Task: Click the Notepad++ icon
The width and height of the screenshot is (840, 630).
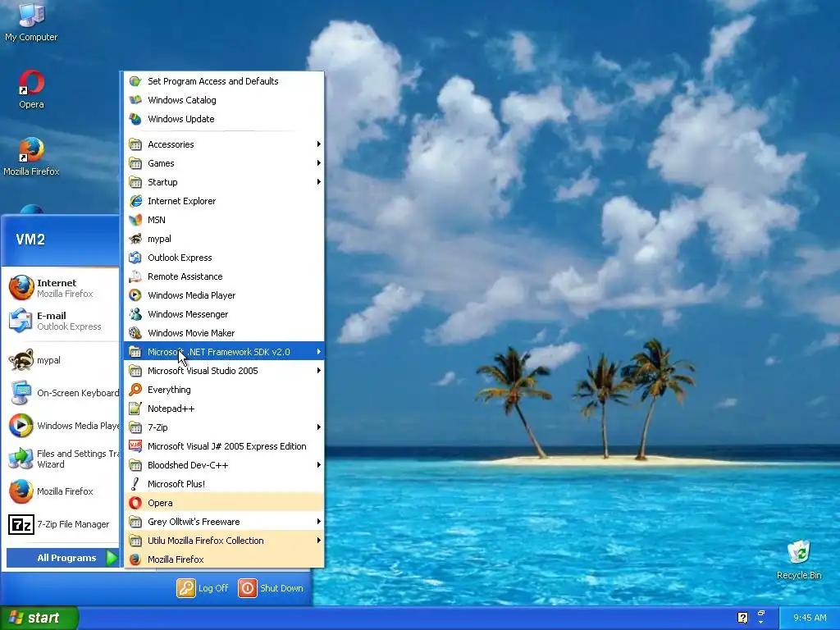Action: point(135,409)
